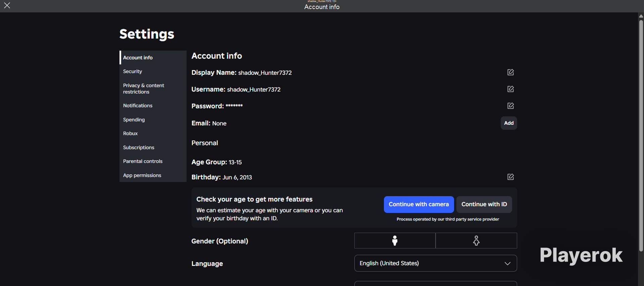The height and width of the screenshot is (286, 644).
Task: Select the male gender icon
Action: (x=395, y=241)
